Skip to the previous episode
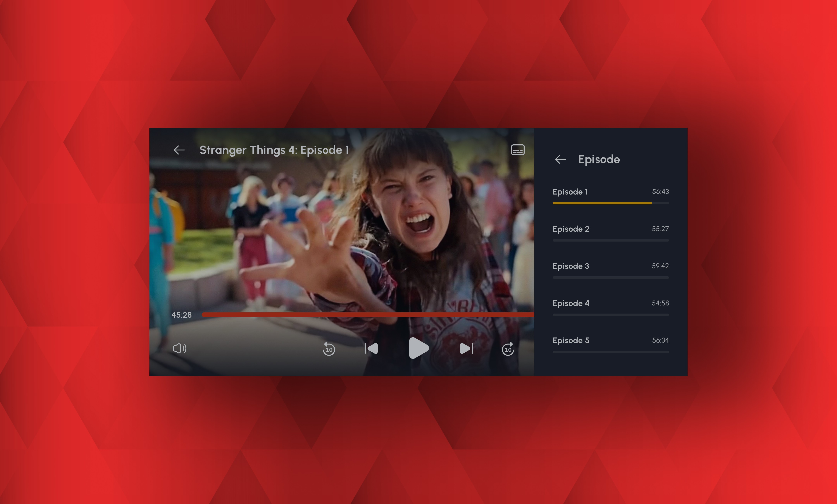This screenshot has height=504, width=837. click(371, 349)
